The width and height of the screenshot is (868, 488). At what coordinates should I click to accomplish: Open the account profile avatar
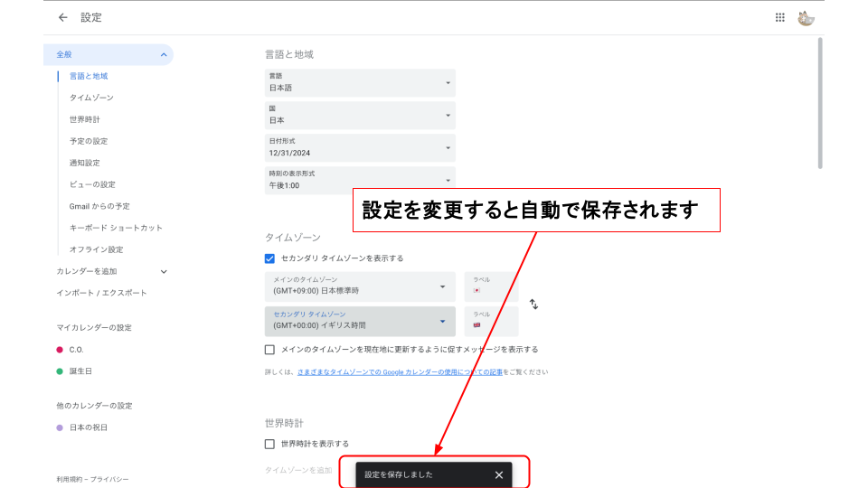coord(806,17)
